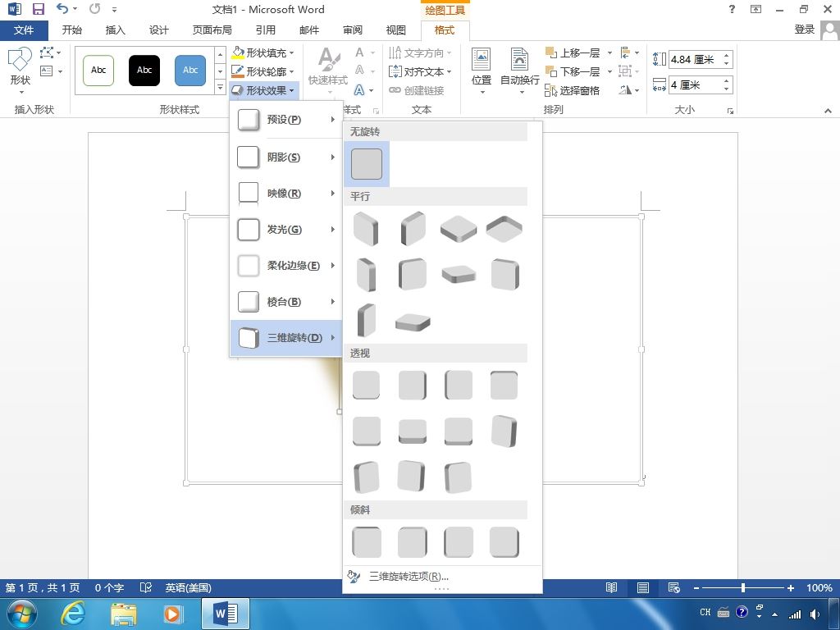Screen dimensions: 840x630
Task: Click the Shapes (形状) gallery button
Action: [x=21, y=71]
